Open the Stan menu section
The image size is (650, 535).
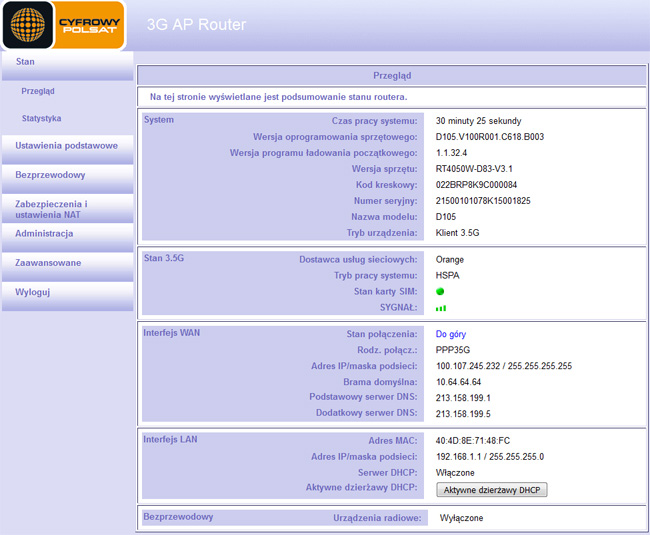point(26,62)
